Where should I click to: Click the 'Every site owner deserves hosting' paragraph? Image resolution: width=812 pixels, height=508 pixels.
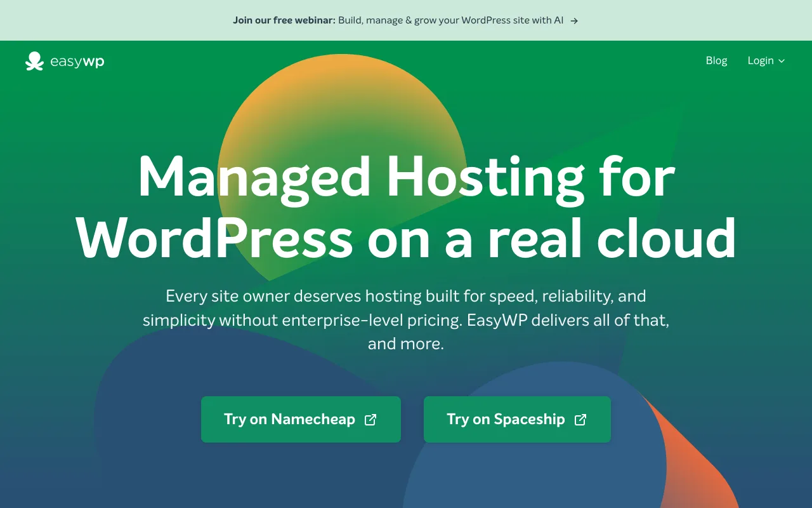coord(406,319)
